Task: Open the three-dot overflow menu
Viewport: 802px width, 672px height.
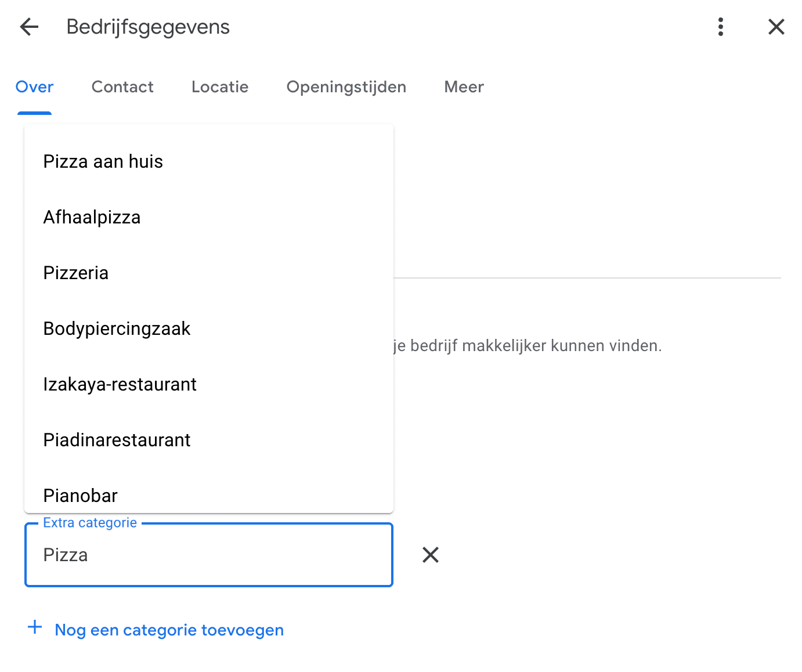Action: point(720,27)
